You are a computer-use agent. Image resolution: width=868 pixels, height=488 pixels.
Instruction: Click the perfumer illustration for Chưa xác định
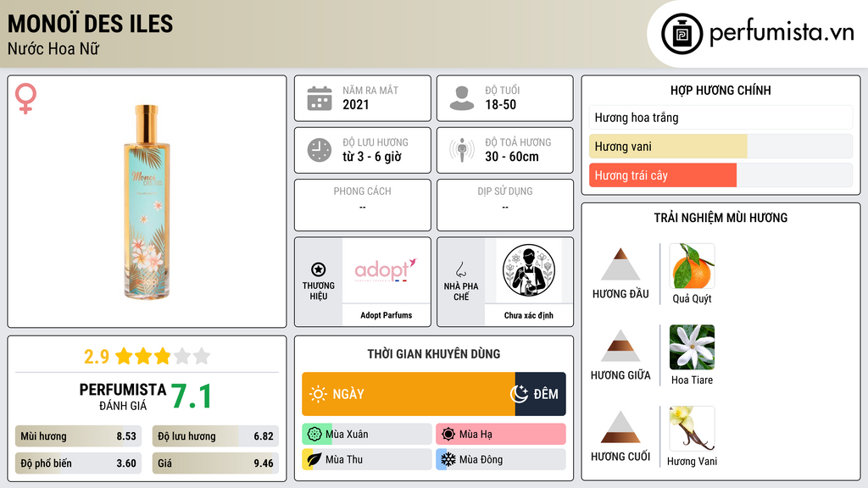(529, 270)
